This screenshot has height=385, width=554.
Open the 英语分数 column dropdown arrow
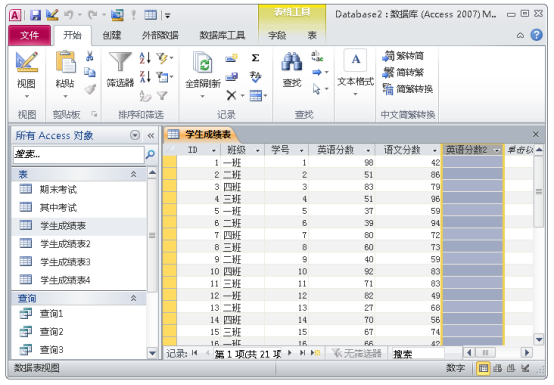click(x=368, y=150)
